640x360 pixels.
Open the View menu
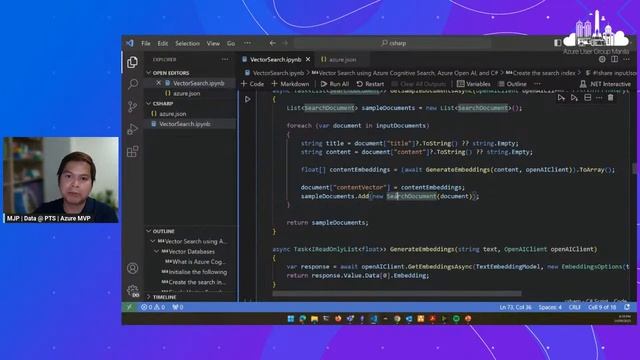[213, 43]
